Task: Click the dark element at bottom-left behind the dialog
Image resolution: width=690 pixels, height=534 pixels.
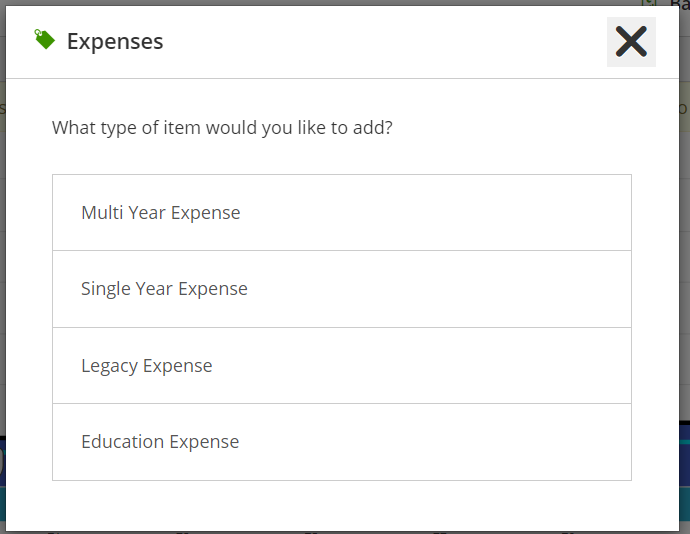Action: pyautogui.click(x=3, y=462)
